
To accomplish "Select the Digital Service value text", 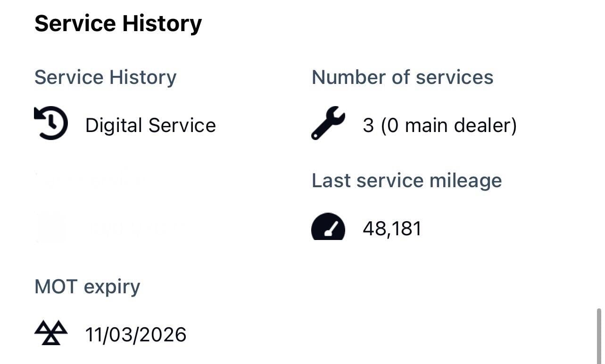I will 150,125.
